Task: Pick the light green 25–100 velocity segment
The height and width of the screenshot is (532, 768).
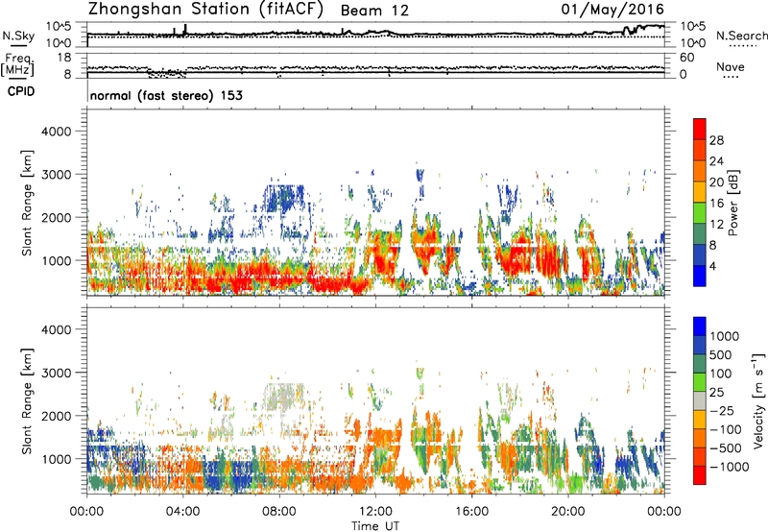Action: 700,382
